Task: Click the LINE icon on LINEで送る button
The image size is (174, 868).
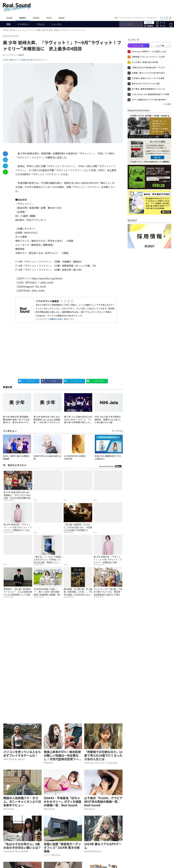Action: point(88,381)
